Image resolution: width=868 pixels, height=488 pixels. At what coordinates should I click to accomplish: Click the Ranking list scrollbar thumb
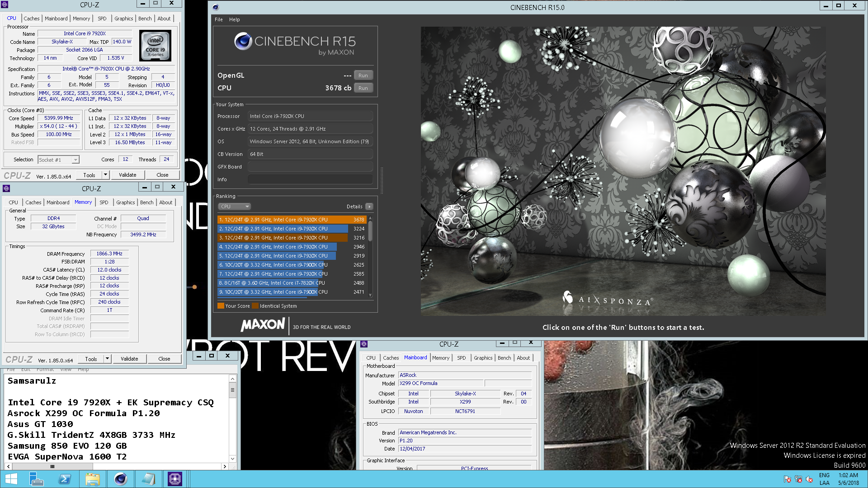pyautogui.click(x=370, y=230)
